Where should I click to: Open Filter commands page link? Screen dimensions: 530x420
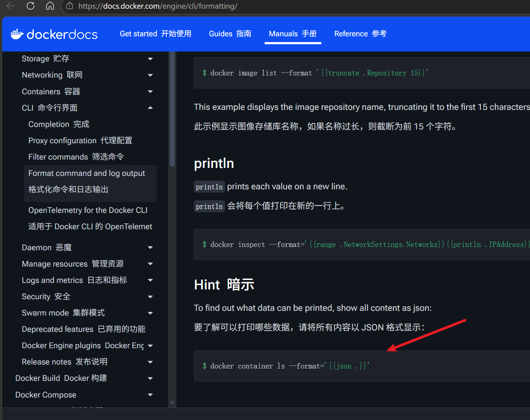[76, 157]
